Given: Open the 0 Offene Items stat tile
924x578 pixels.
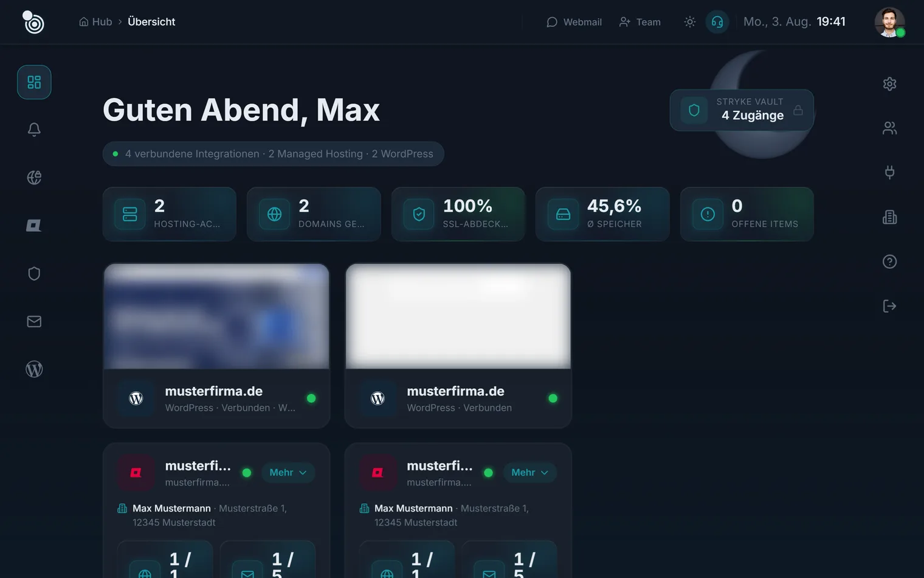Looking at the screenshot, I should click(x=746, y=214).
